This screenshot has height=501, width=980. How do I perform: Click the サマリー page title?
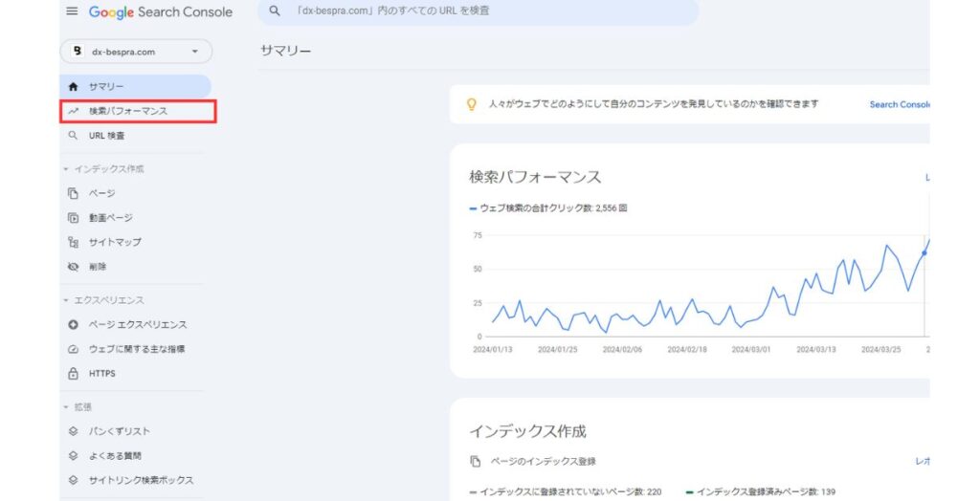coord(285,52)
